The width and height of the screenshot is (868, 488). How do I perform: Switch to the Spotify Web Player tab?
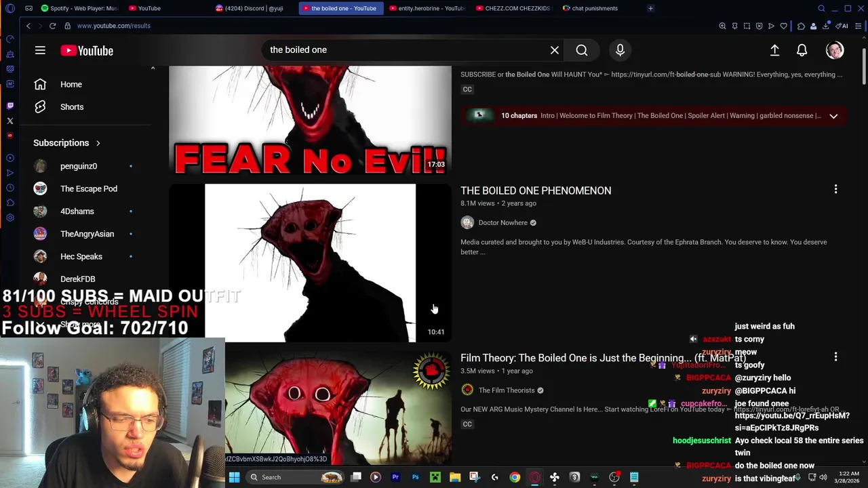click(x=80, y=8)
